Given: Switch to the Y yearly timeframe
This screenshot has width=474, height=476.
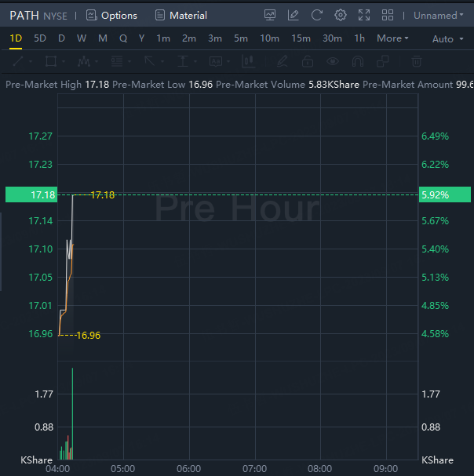Looking at the screenshot, I should pos(141,38).
